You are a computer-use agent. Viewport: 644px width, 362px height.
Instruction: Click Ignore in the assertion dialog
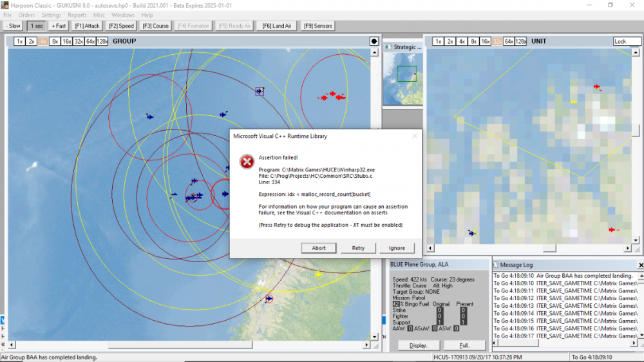397,248
